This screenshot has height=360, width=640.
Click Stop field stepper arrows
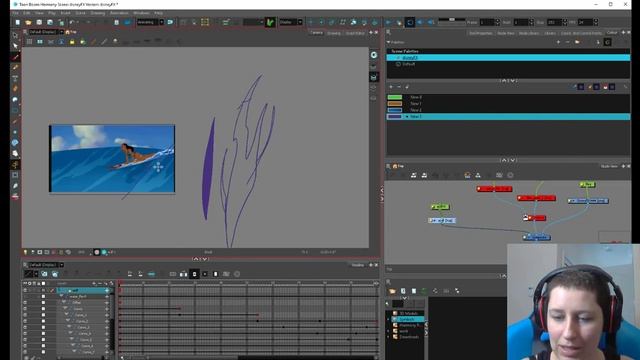pos(565,22)
